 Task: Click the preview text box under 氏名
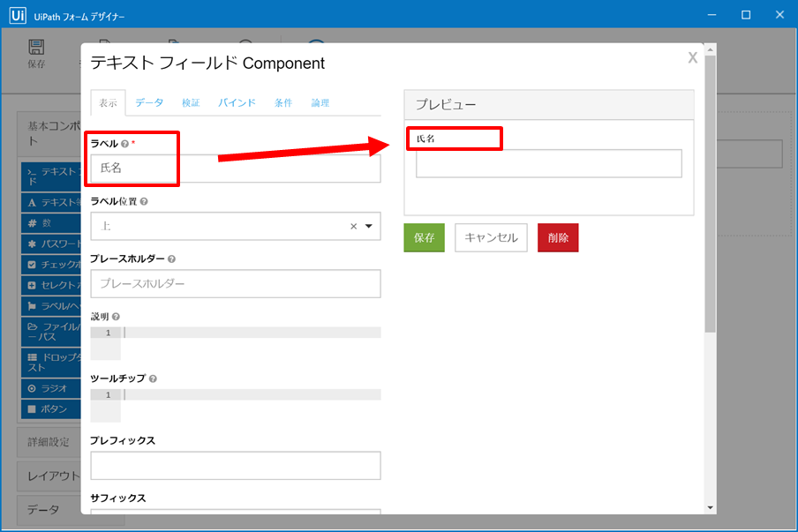549,163
